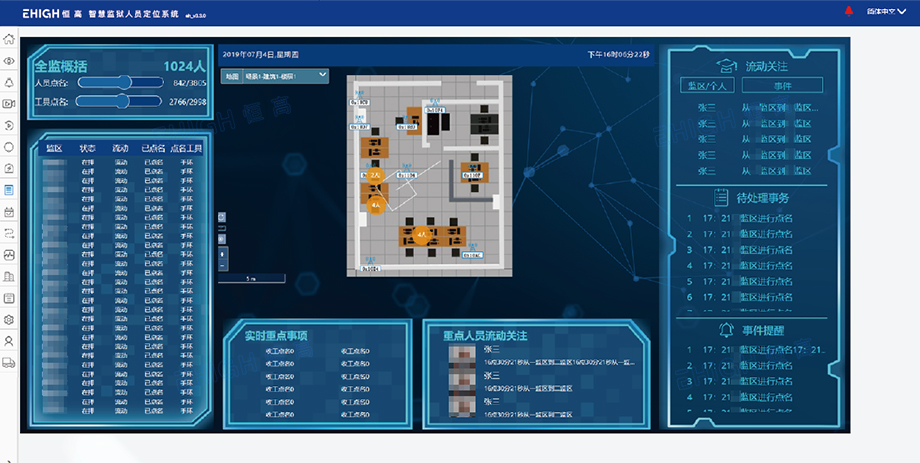920x463 pixels.
Task: Click second blurred photo in 重点人员流动关注
Action: 462,382
